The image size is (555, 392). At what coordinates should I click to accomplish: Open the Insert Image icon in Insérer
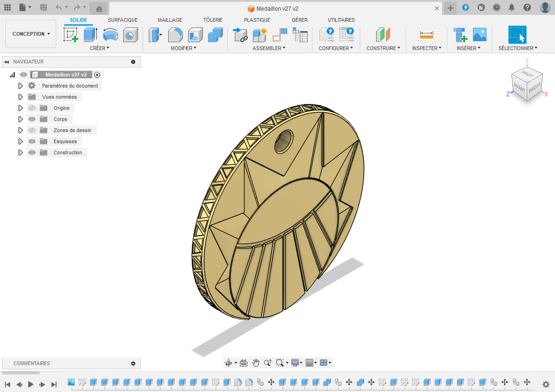pyautogui.click(x=479, y=35)
